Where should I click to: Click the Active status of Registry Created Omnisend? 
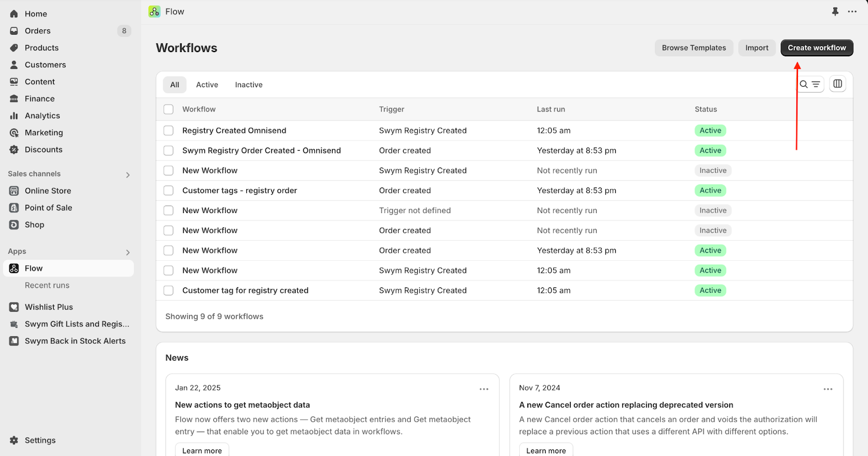tap(710, 131)
